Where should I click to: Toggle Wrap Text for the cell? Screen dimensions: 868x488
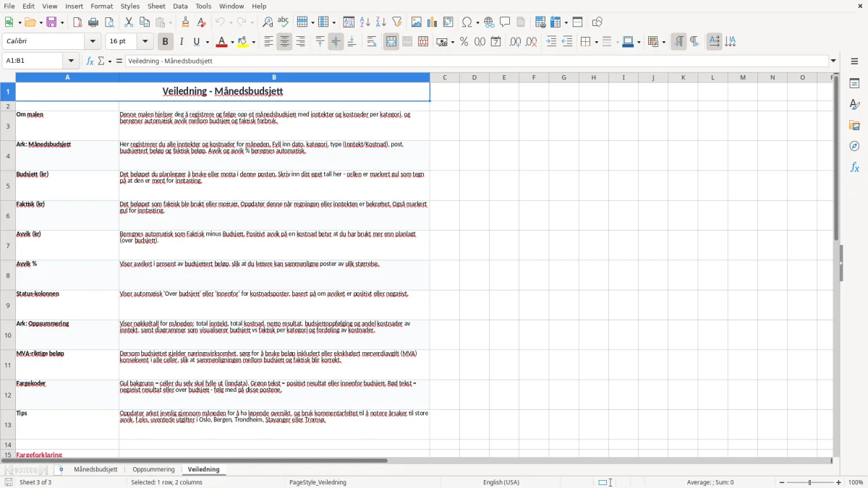[x=372, y=42]
